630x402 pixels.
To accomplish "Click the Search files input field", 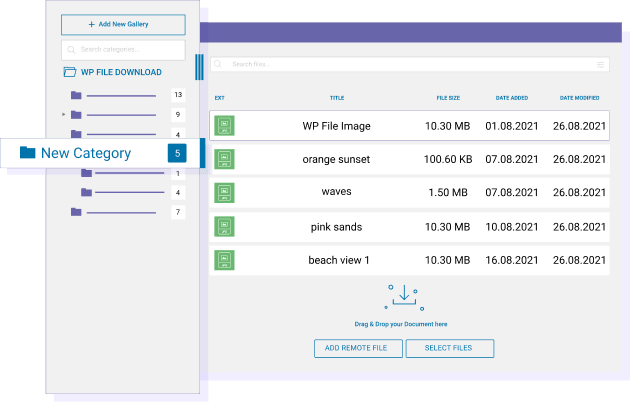I will pyautogui.click(x=408, y=64).
